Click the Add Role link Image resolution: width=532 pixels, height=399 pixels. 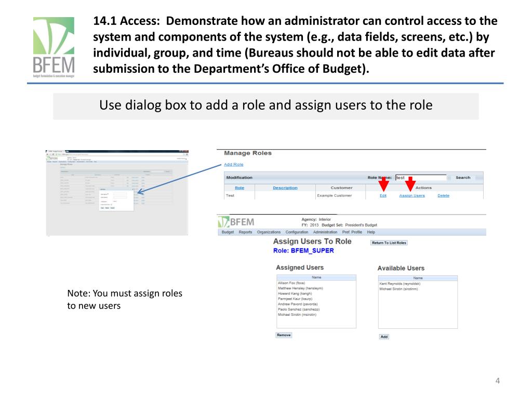coord(233,165)
